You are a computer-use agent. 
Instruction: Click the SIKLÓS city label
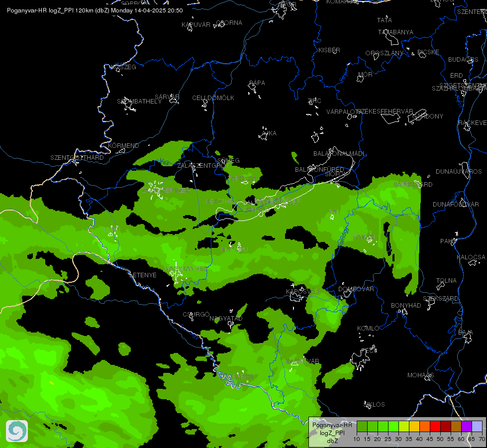(374, 405)
